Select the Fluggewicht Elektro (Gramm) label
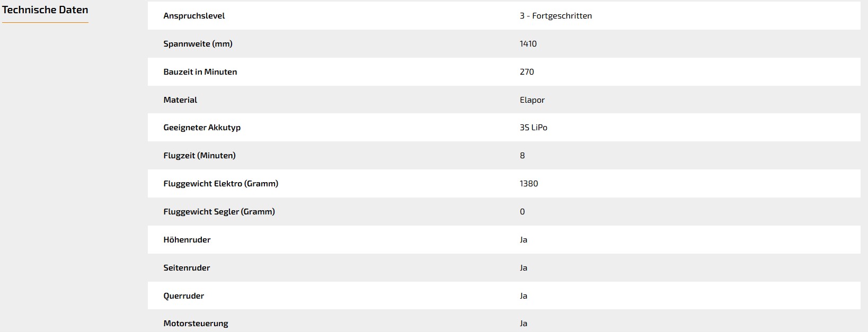This screenshot has width=868, height=332. [221, 184]
